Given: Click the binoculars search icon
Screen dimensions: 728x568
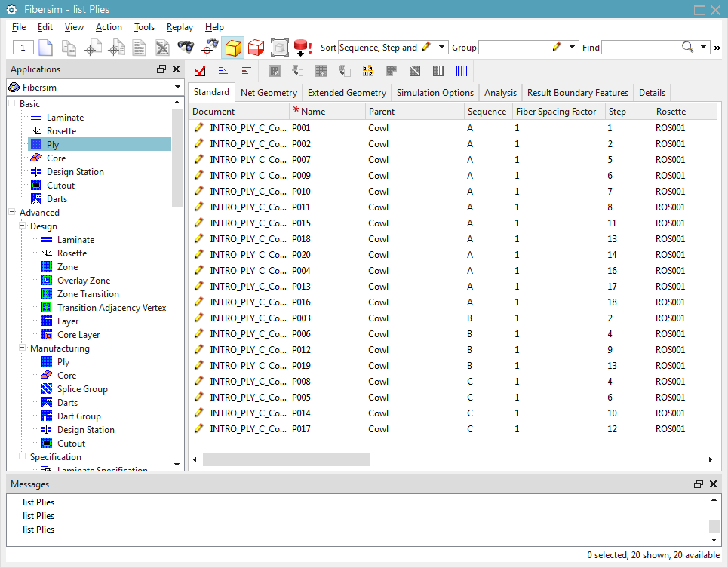Looking at the screenshot, I should [185, 47].
